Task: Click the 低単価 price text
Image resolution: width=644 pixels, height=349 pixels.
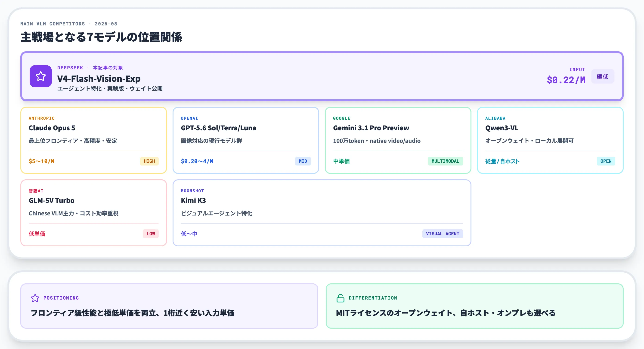Action: [37, 234]
